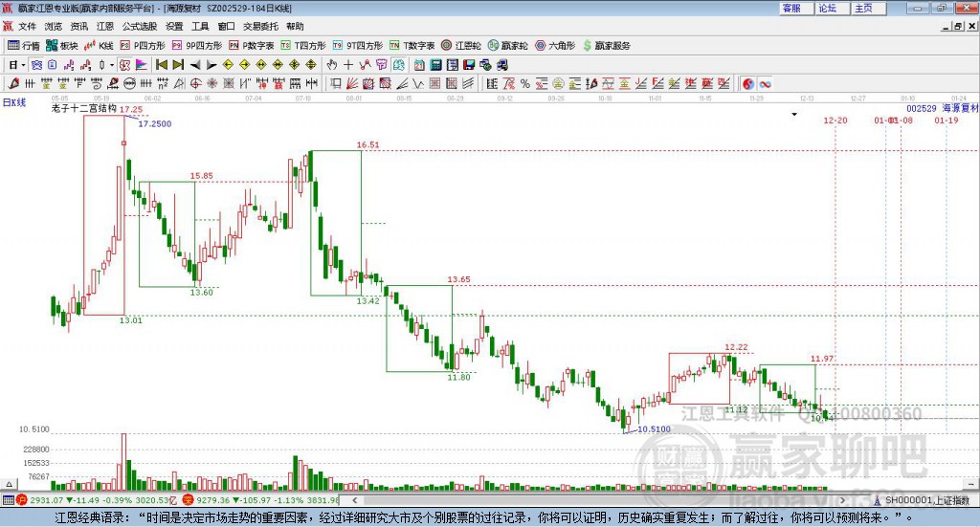
Task: Open the 行情 market quotes view
Action: [23, 46]
